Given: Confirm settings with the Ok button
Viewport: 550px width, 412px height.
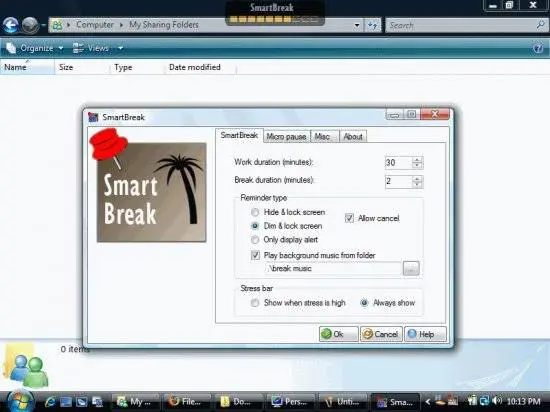Looking at the screenshot, I should [x=338, y=334].
